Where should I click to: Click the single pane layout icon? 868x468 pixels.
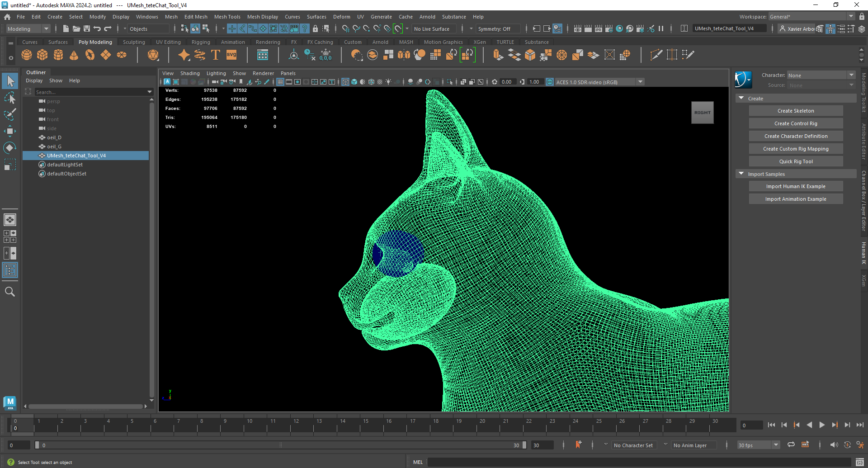10,220
